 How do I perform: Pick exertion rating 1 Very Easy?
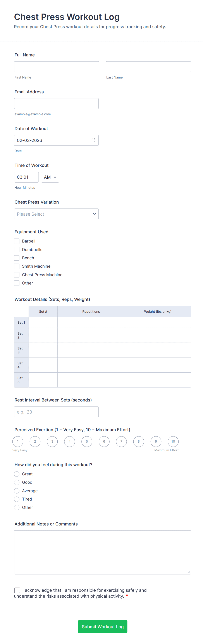coord(18,442)
